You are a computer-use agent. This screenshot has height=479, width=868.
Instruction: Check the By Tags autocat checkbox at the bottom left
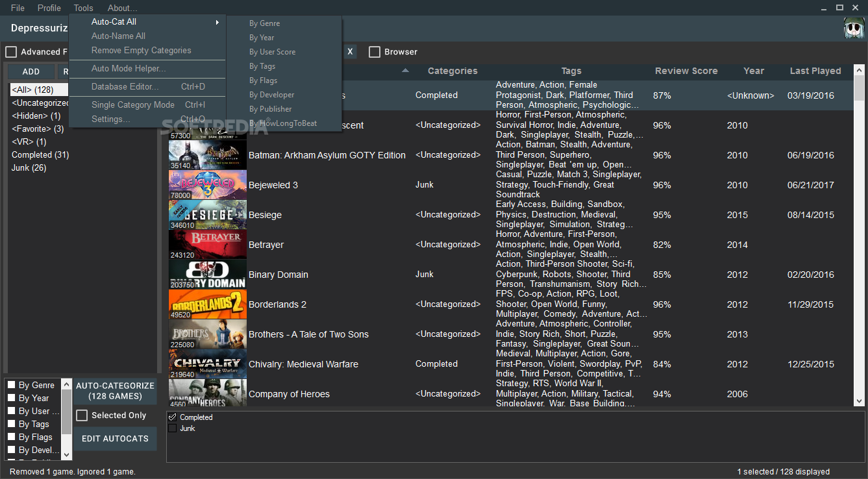point(11,424)
